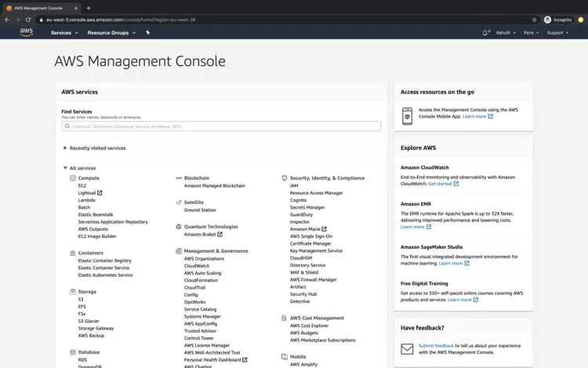The width and height of the screenshot is (588, 368).
Task: Open the Support dropdown menu
Action: click(x=557, y=33)
